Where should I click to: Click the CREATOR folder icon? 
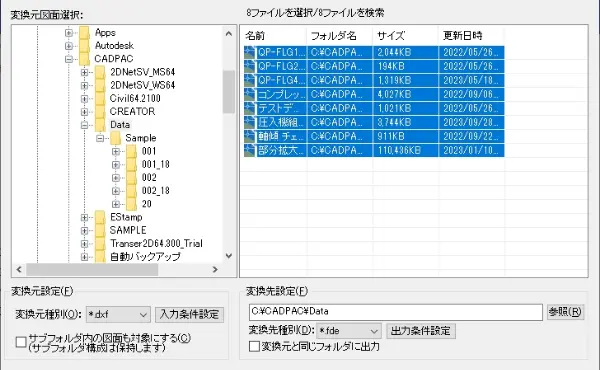click(x=100, y=111)
